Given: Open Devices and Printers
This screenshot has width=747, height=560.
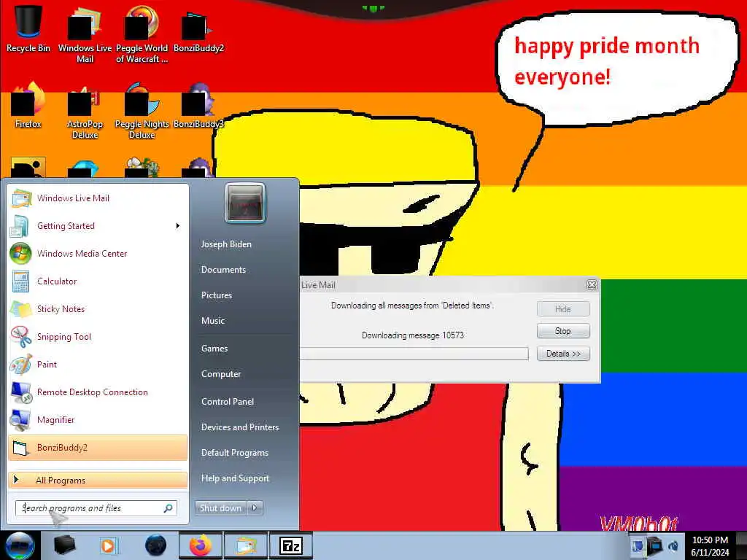Looking at the screenshot, I should (239, 427).
